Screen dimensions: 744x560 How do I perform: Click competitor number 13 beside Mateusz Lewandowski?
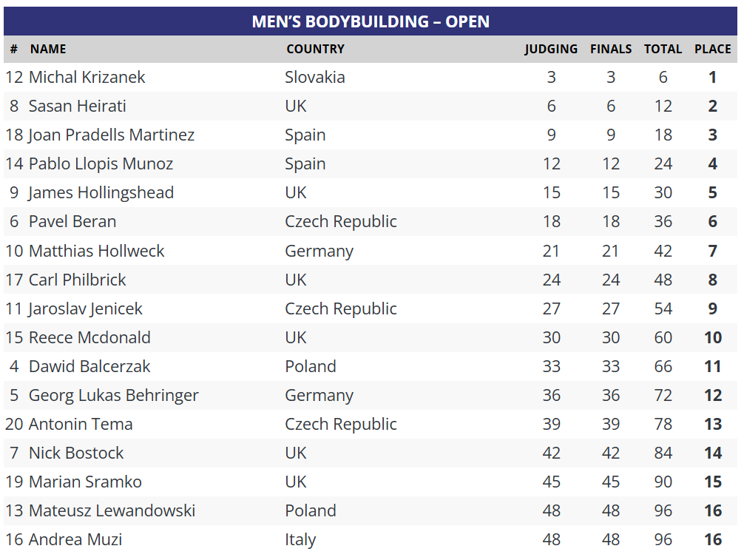coord(15,510)
